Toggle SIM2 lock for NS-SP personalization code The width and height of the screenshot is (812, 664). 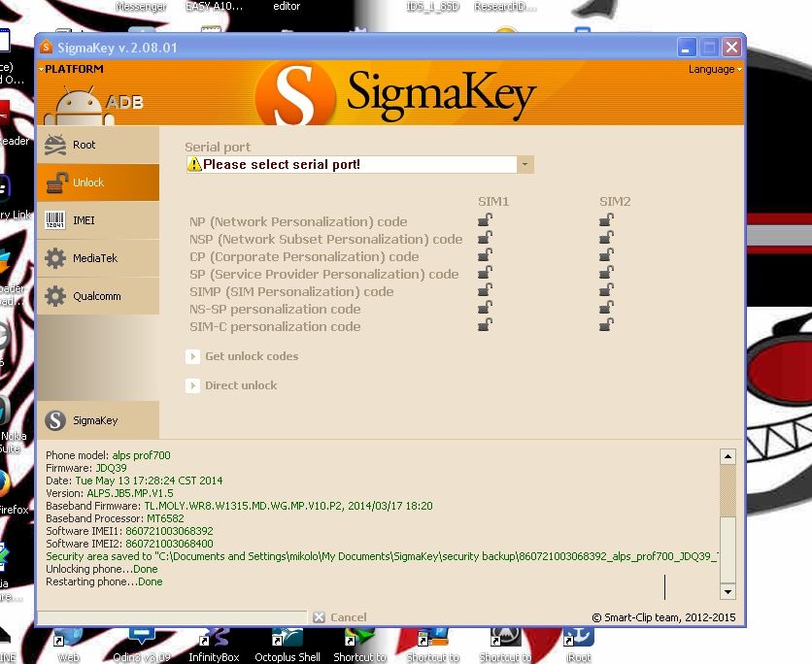point(606,308)
